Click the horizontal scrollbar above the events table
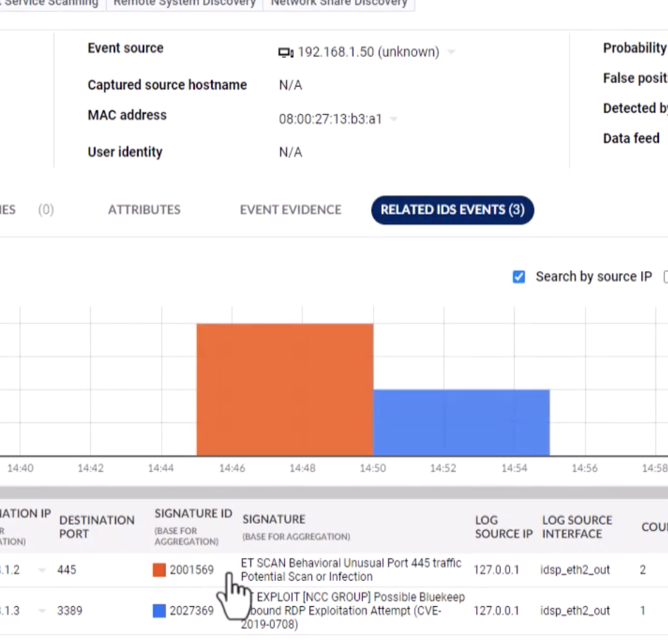This screenshot has height=644, width=668. [x=334, y=492]
